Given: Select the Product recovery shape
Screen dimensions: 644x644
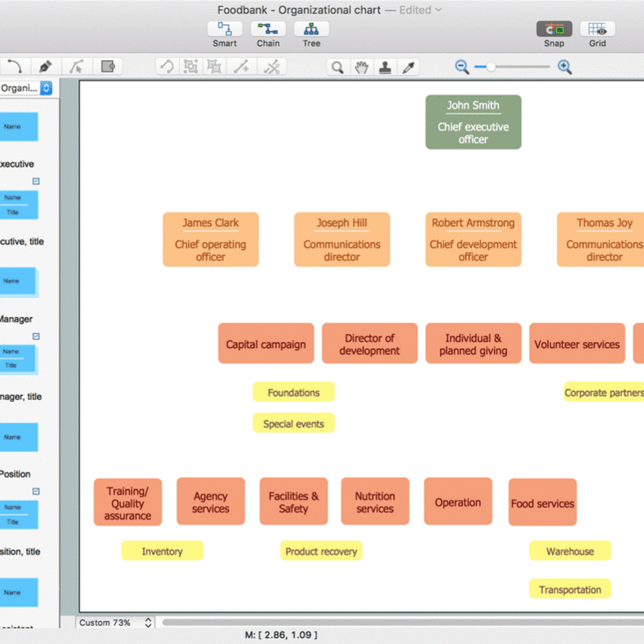Looking at the screenshot, I should tap(321, 551).
